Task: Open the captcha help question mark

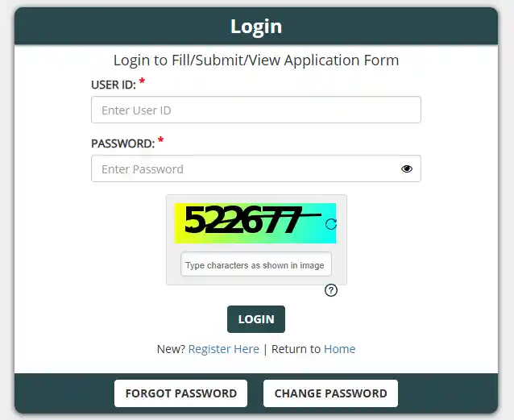Action: tap(330, 290)
